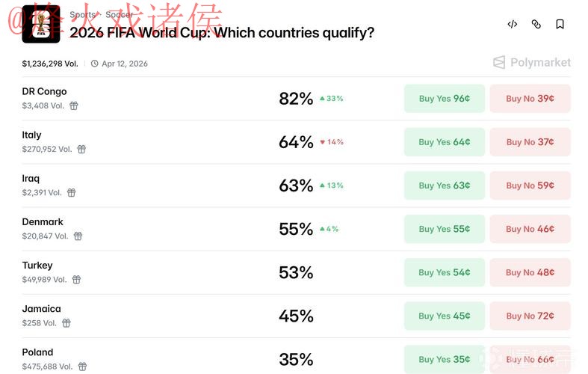Buy Yes for DR Congo at 96¢
588x374 pixels.
pos(445,99)
